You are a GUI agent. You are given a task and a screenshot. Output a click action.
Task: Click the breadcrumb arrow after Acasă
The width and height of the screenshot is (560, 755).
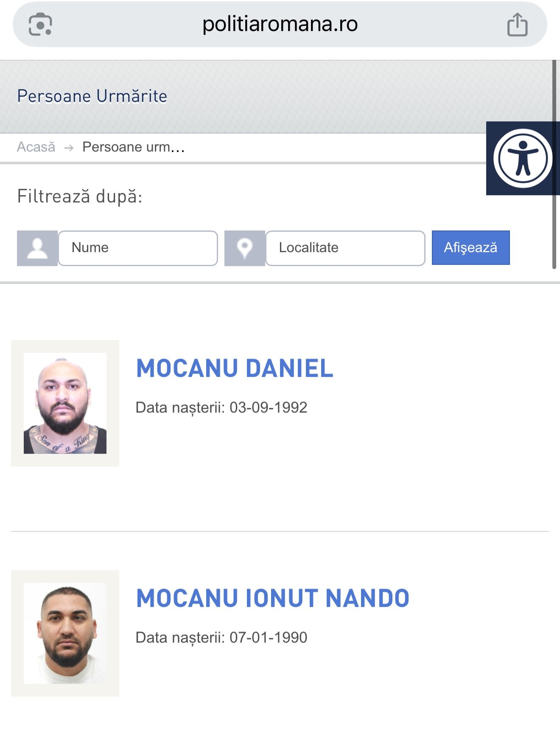pos(69,148)
